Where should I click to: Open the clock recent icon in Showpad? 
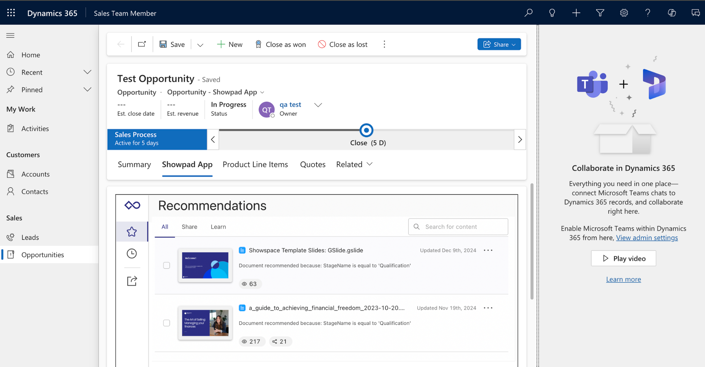(132, 254)
